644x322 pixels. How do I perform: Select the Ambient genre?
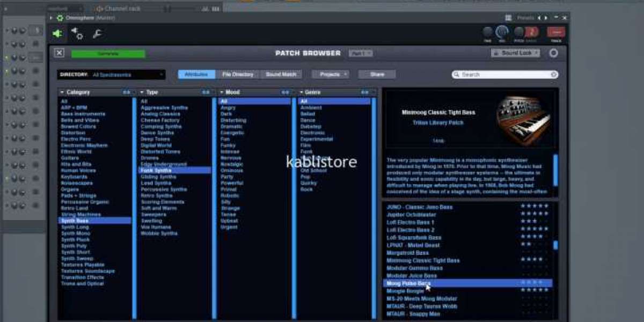[x=311, y=107]
